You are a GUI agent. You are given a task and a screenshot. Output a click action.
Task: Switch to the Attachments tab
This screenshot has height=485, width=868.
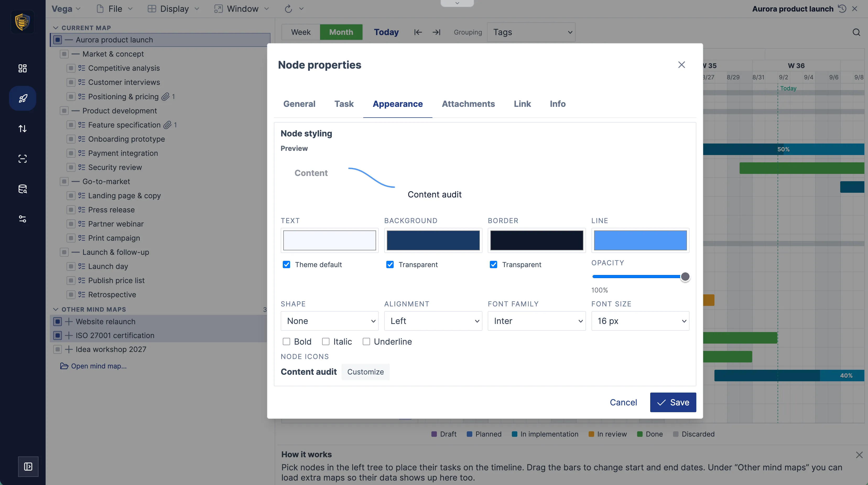468,104
